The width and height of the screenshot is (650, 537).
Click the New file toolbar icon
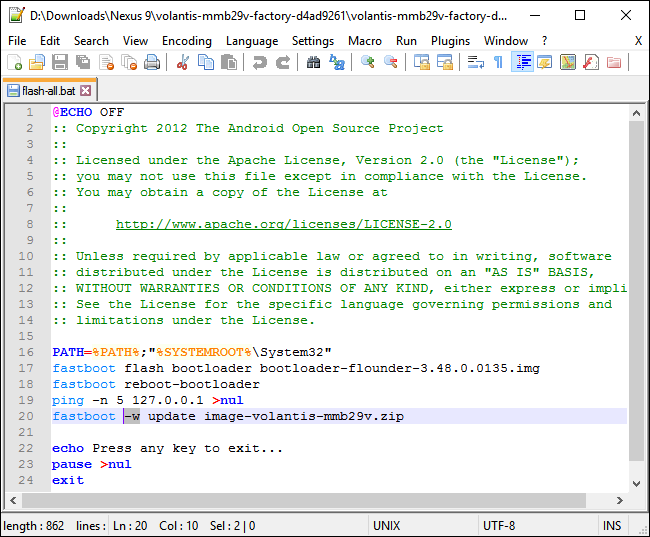pyautogui.click(x=14, y=62)
